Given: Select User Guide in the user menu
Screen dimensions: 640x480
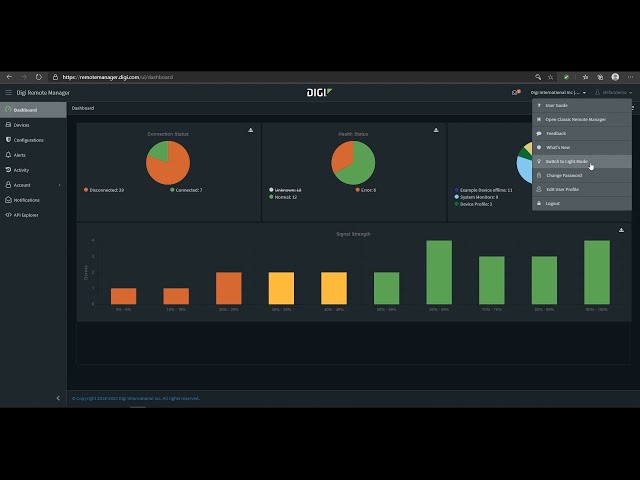Looking at the screenshot, I should 582,105.
